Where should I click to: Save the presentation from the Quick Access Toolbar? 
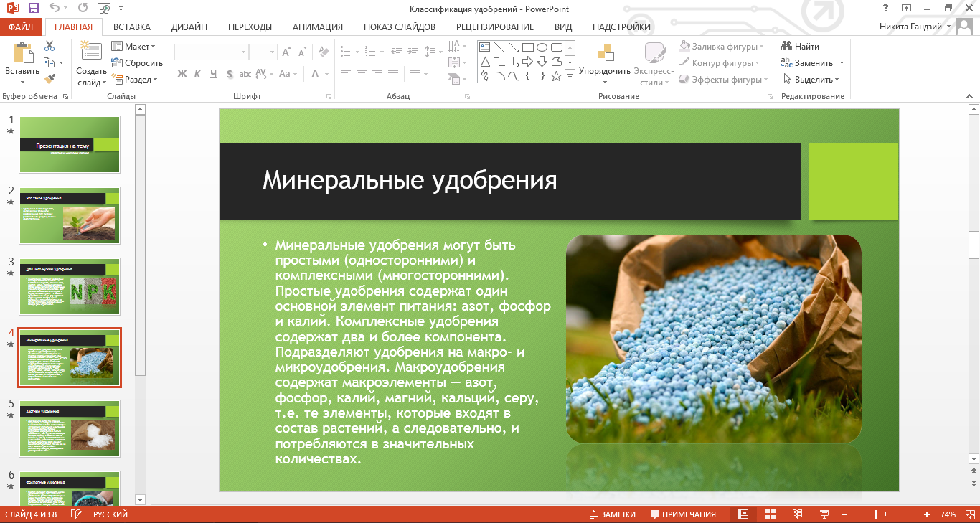pos(34,9)
